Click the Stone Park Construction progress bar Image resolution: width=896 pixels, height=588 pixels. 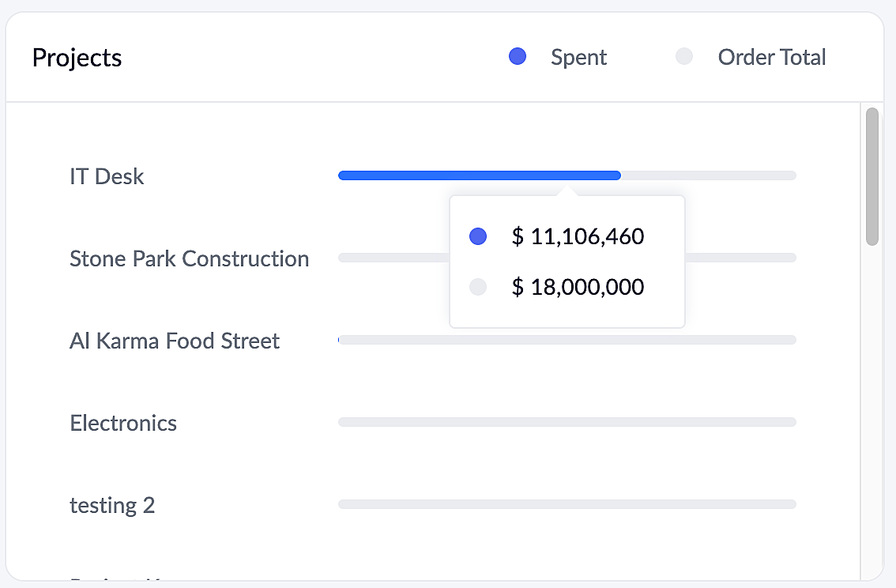(393, 258)
